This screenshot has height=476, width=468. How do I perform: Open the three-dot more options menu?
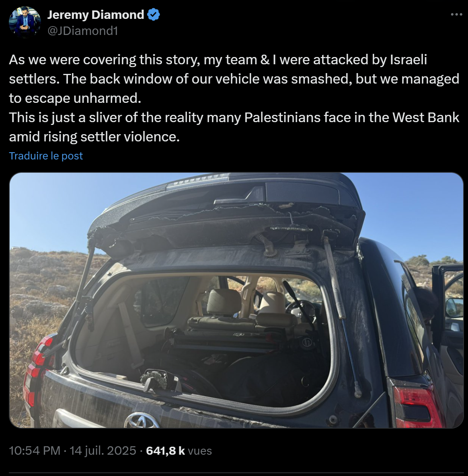pos(456,14)
